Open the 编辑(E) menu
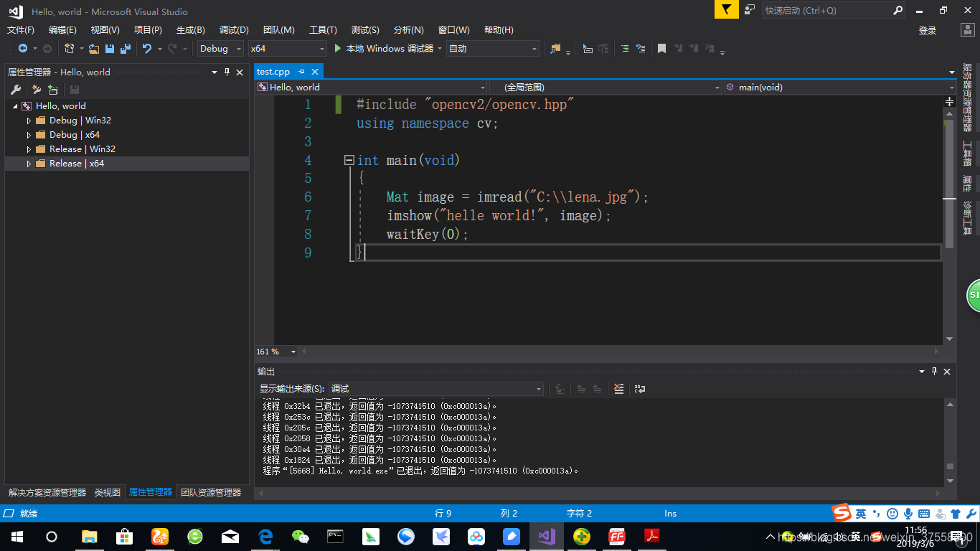This screenshot has height=551, width=980. (x=62, y=29)
